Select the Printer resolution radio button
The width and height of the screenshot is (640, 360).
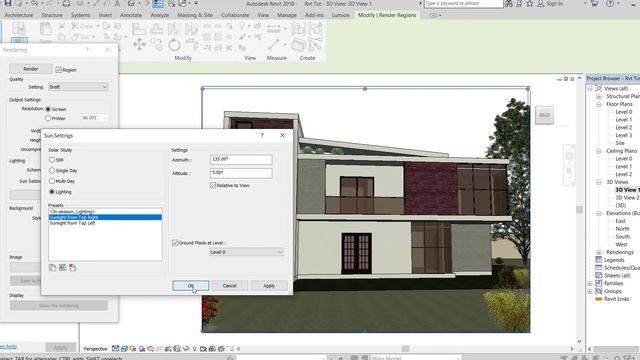point(48,118)
